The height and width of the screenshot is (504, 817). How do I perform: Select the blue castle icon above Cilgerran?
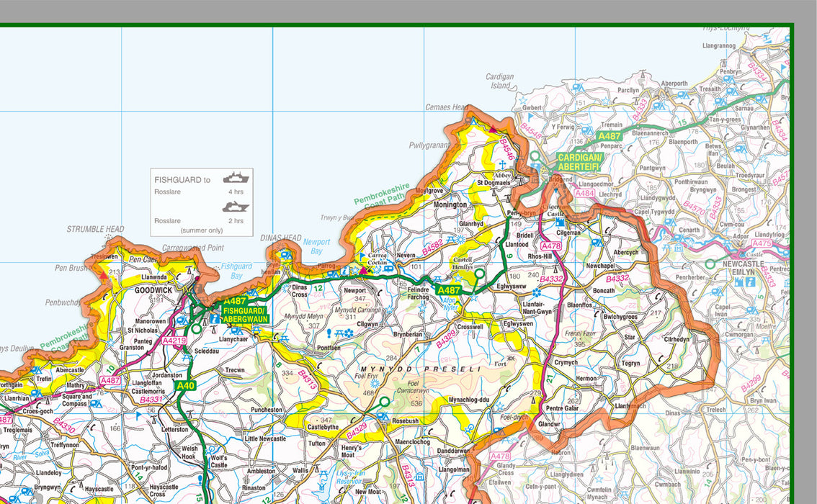coord(561,222)
